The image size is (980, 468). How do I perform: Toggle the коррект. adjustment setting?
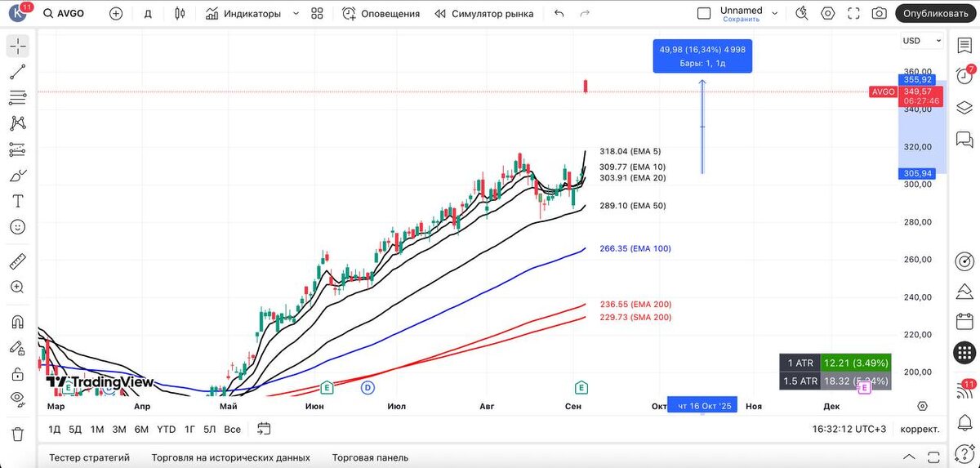[x=920, y=429]
